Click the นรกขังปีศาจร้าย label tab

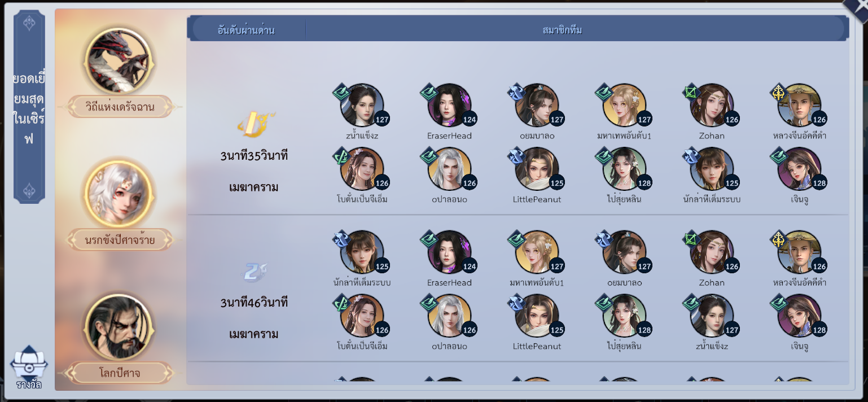[x=120, y=240]
